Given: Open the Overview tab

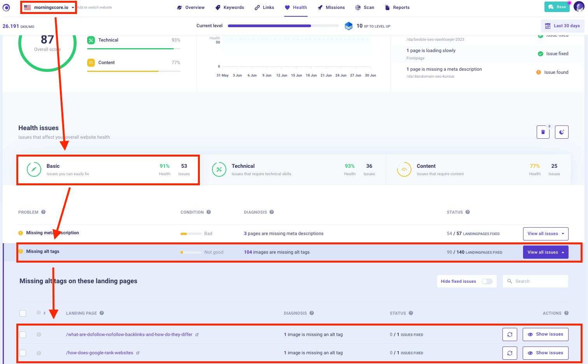Looking at the screenshot, I should tap(191, 7).
